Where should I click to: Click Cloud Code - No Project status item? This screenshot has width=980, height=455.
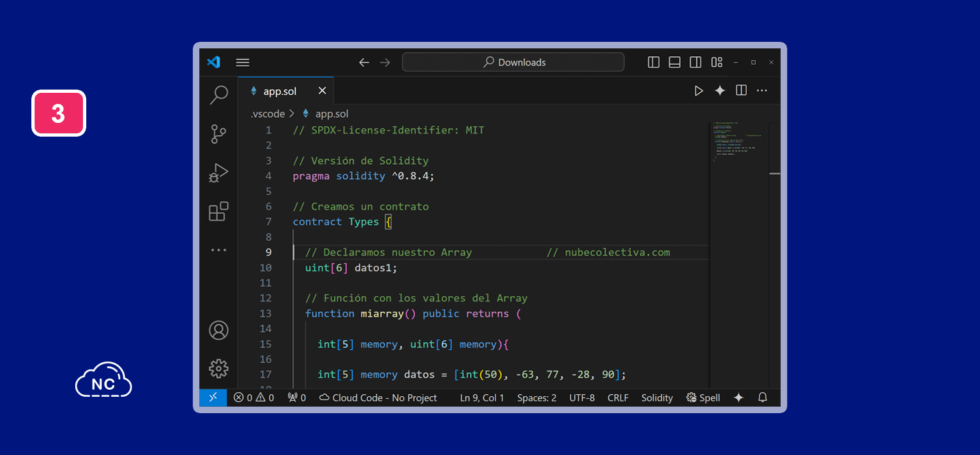[x=378, y=397]
